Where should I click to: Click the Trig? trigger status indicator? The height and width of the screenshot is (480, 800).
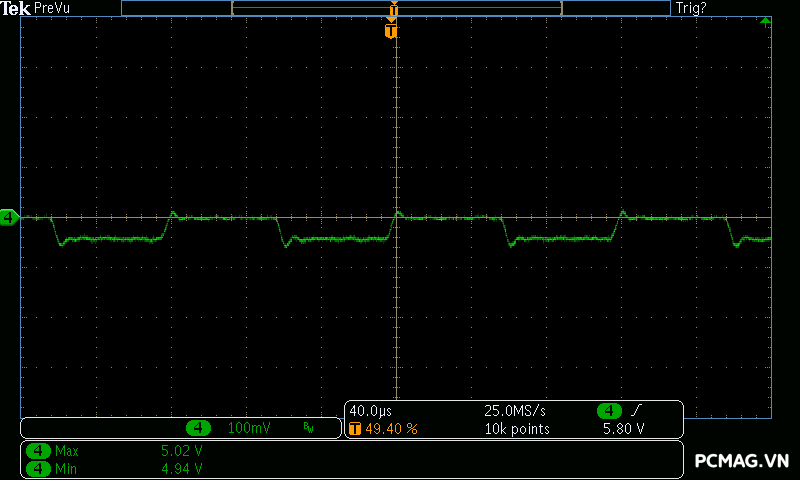[691, 8]
